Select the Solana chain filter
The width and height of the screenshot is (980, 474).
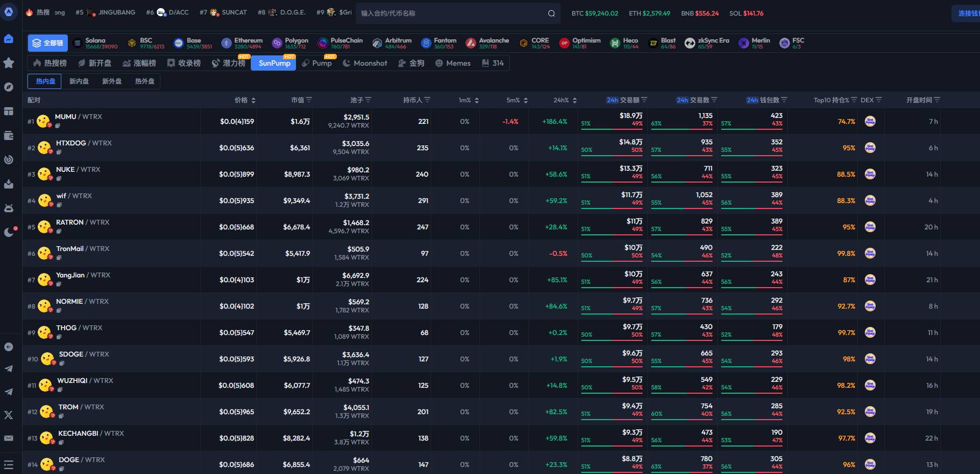[95, 43]
